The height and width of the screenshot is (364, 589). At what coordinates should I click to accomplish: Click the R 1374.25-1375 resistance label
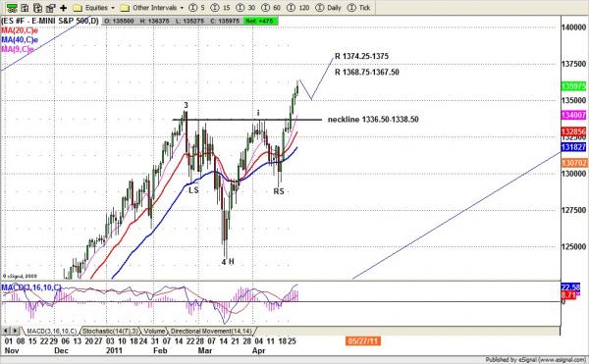361,56
